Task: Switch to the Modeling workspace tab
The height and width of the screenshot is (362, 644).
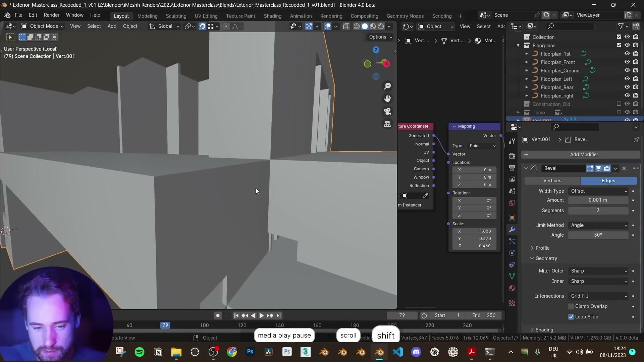Action: 147,16
